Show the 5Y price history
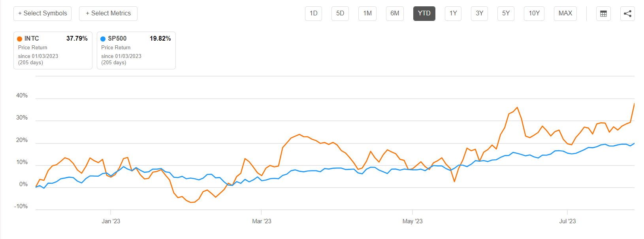Screen dimensions: 644x239 506,13
